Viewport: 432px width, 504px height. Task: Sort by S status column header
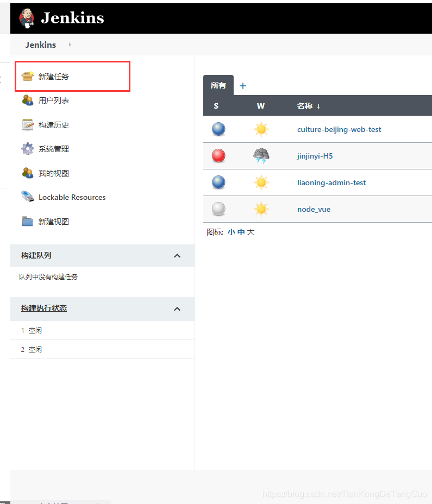pyautogui.click(x=216, y=106)
